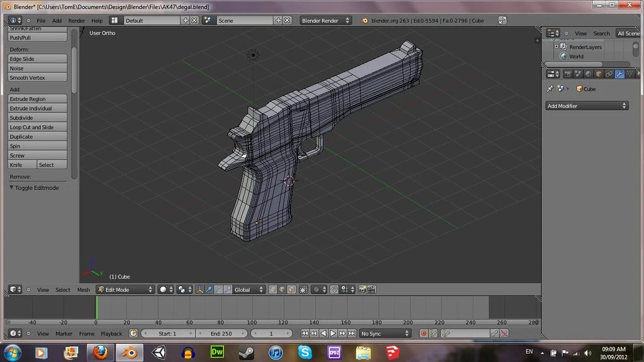The image size is (644, 362).
Task: Open the Scene properties tab icon
Action: 579,74
